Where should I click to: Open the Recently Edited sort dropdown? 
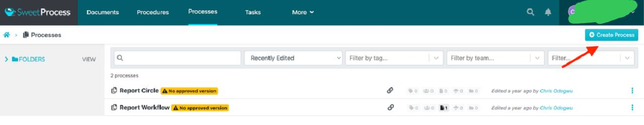pos(293,58)
